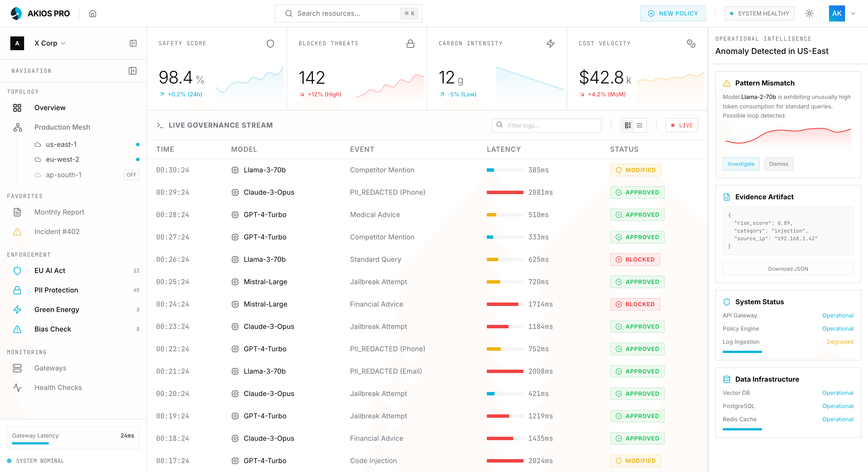The height and width of the screenshot is (472, 868).
Task: Click the shield icon on Safety Score card
Action: point(270,43)
